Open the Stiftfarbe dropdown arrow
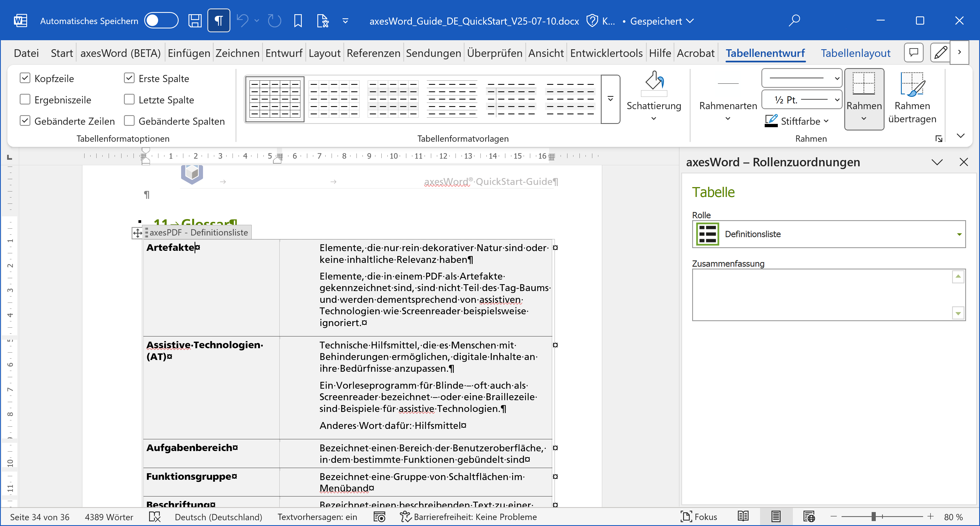Image resolution: width=980 pixels, height=526 pixels. (x=826, y=121)
